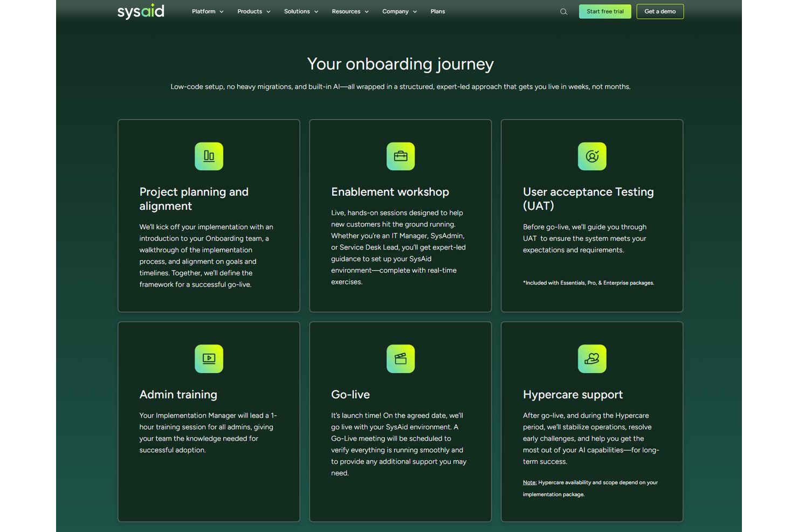Expand the Products menu chevron
The width and height of the screenshot is (798, 532).
[x=269, y=12]
